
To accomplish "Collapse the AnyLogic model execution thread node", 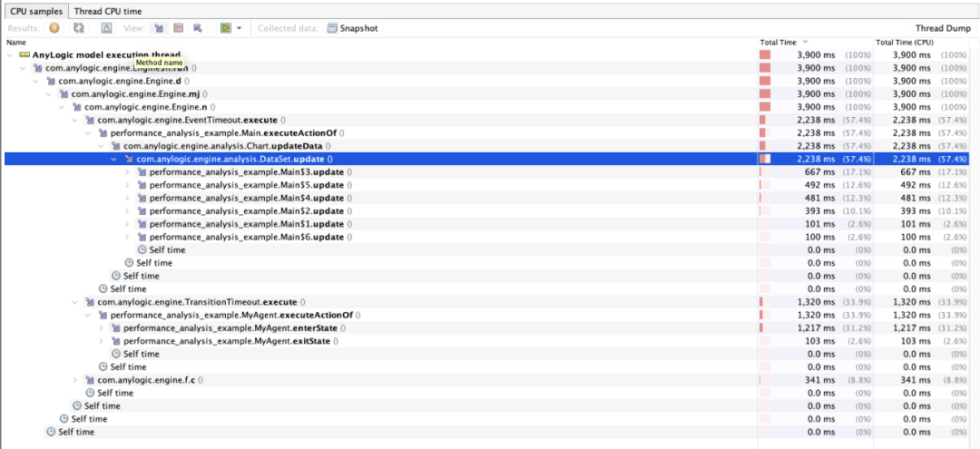I will click(x=10, y=55).
